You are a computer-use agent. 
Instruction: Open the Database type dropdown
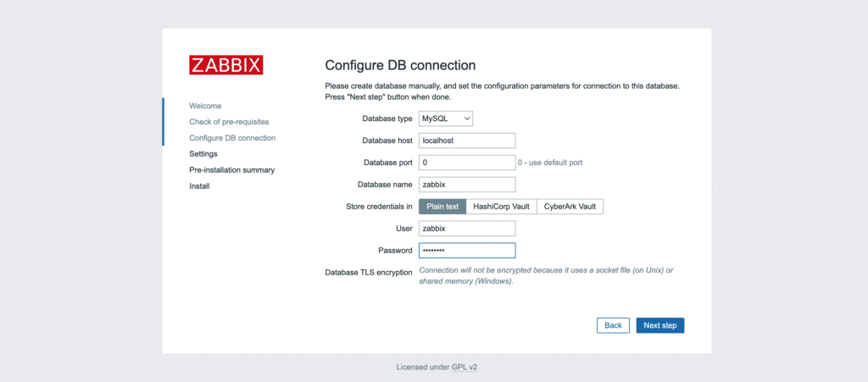(446, 119)
